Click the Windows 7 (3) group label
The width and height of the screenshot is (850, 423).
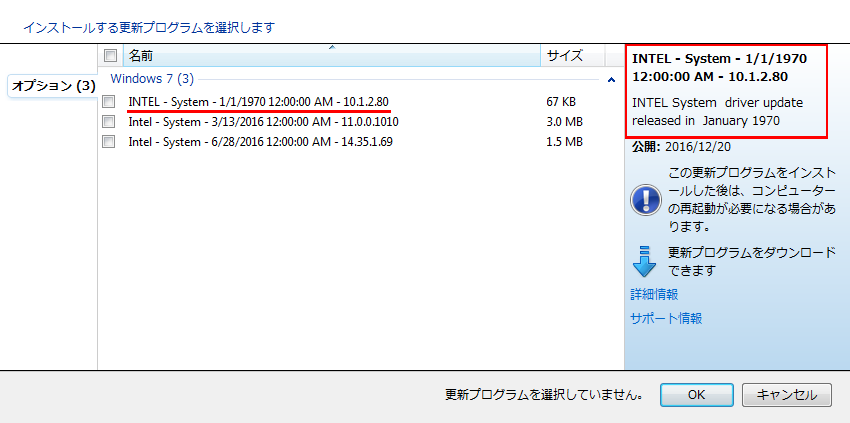pyautogui.click(x=152, y=79)
